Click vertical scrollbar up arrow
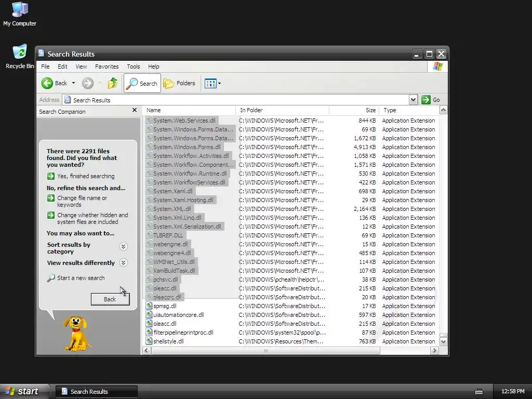 pos(443,110)
